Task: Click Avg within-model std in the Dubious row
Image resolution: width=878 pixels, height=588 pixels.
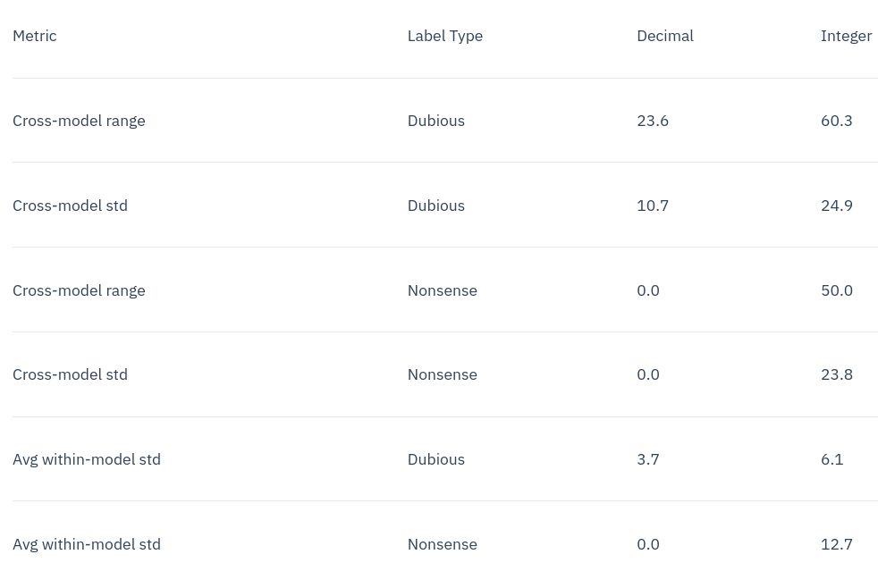Action: coord(87,459)
